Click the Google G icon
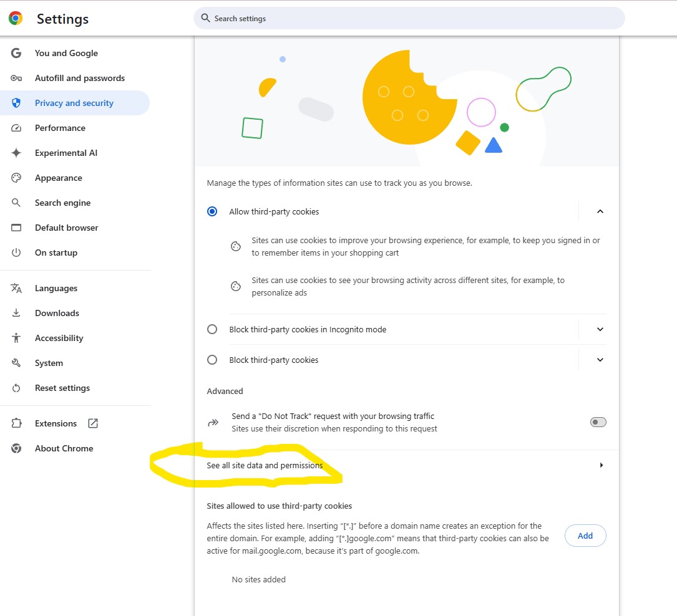 [16, 53]
